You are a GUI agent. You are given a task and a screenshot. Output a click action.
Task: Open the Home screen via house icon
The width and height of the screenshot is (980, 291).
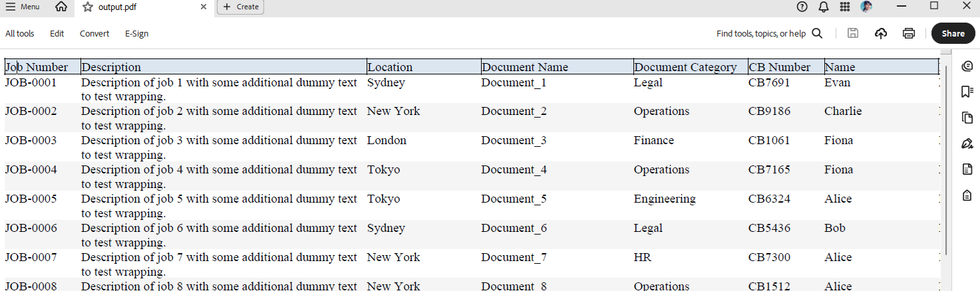[61, 7]
